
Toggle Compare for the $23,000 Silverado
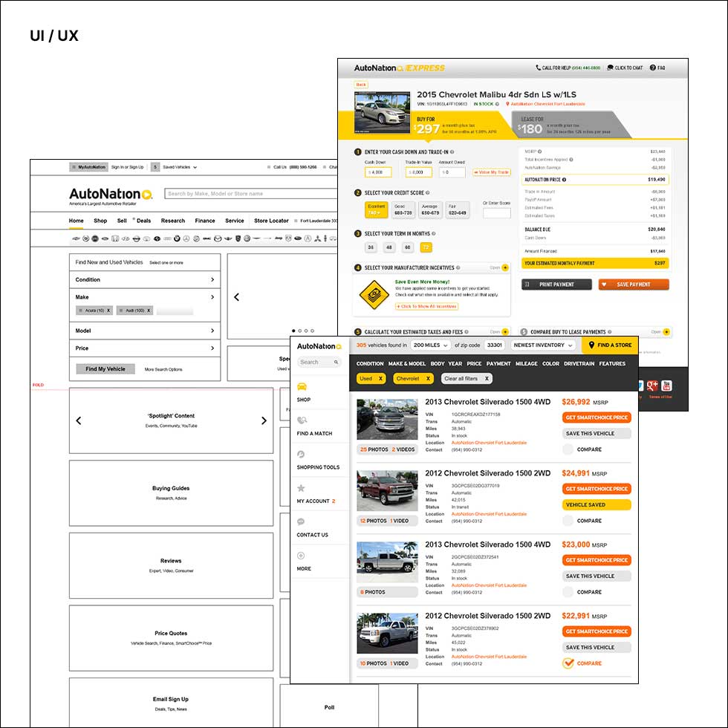[568, 592]
